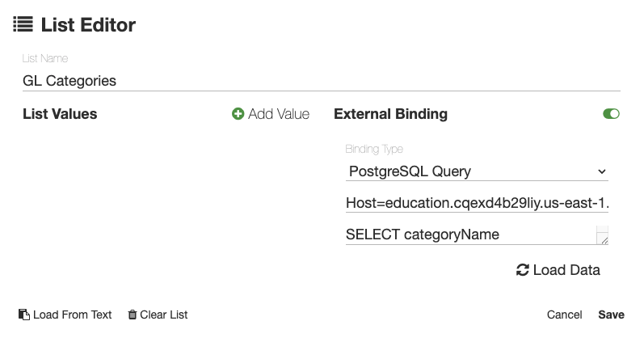Click the Host connection string field
This screenshot has height=338, width=644.
pyautogui.click(x=477, y=203)
